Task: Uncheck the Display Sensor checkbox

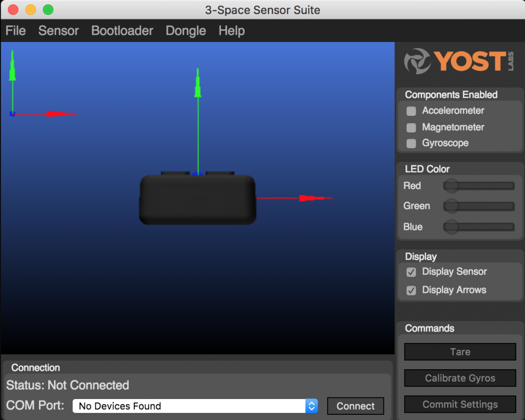Action: tap(411, 272)
